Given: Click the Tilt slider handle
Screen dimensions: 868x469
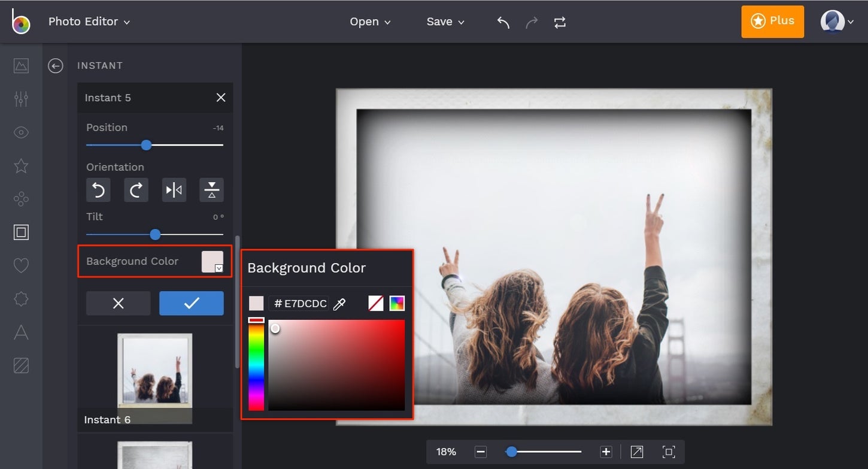Looking at the screenshot, I should pos(155,234).
